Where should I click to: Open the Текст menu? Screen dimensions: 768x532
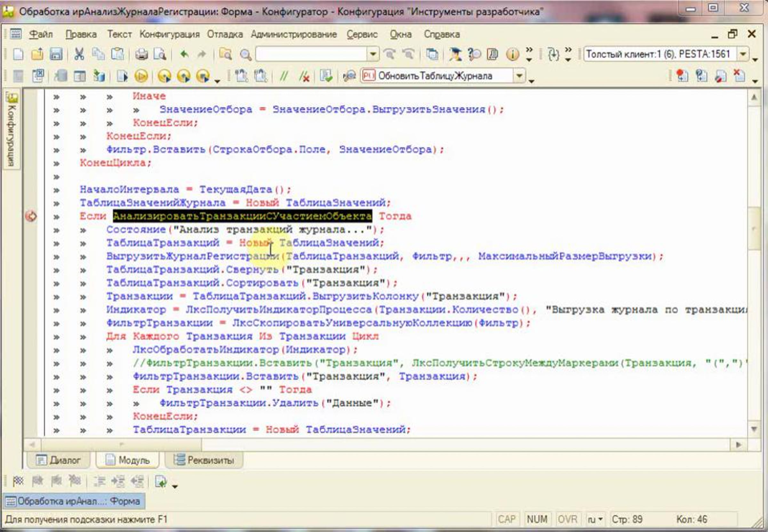point(119,34)
